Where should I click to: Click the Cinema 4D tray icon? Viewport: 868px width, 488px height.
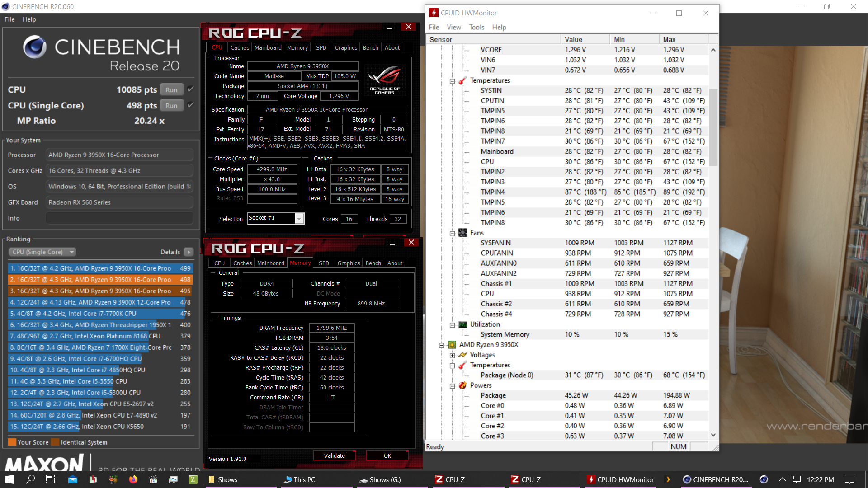point(764,479)
